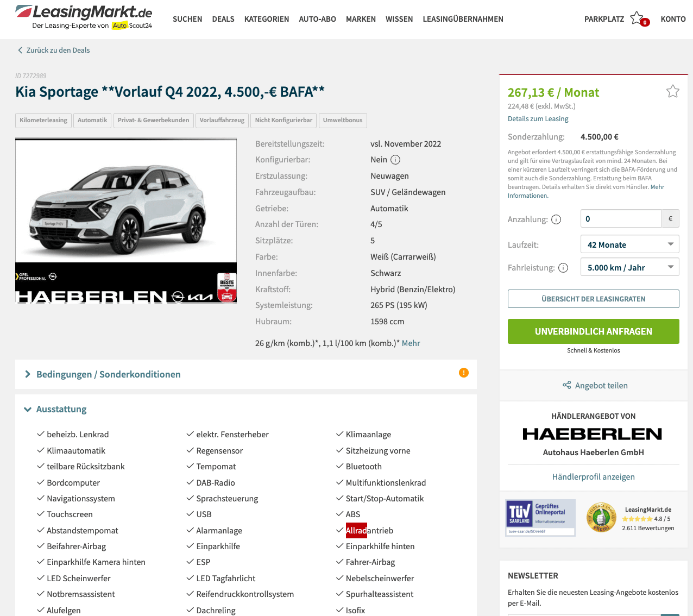Click the Anzahlung amount input field

click(x=621, y=219)
